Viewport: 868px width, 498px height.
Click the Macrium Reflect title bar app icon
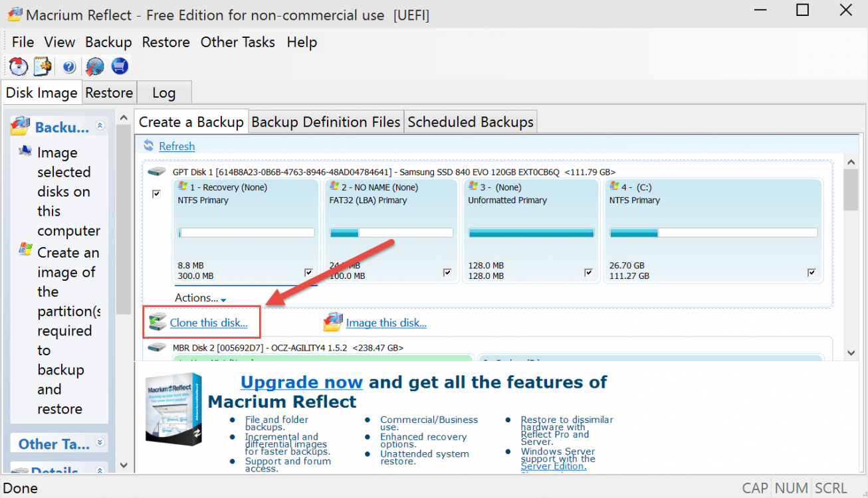click(15, 14)
